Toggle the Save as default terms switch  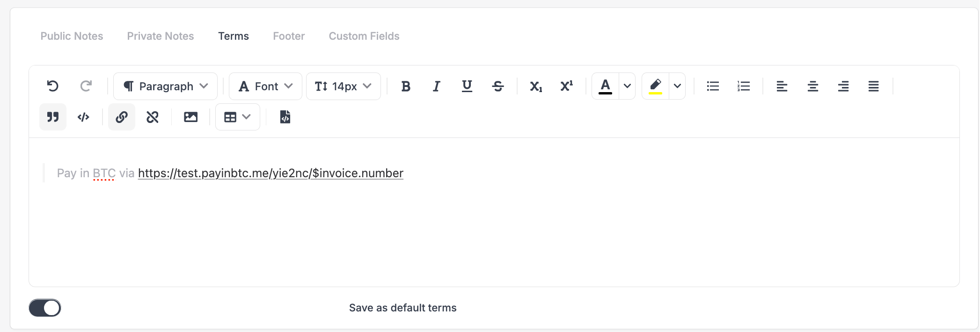coord(45,308)
